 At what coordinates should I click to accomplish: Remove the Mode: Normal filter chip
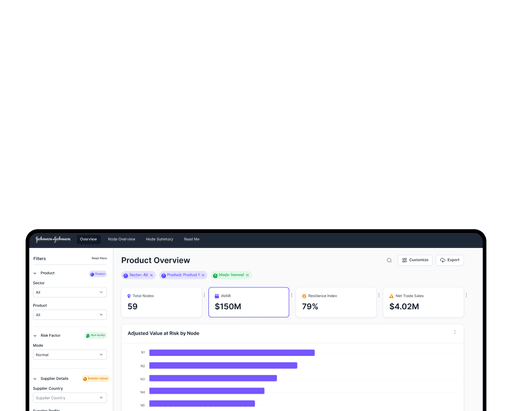pyautogui.click(x=247, y=275)
